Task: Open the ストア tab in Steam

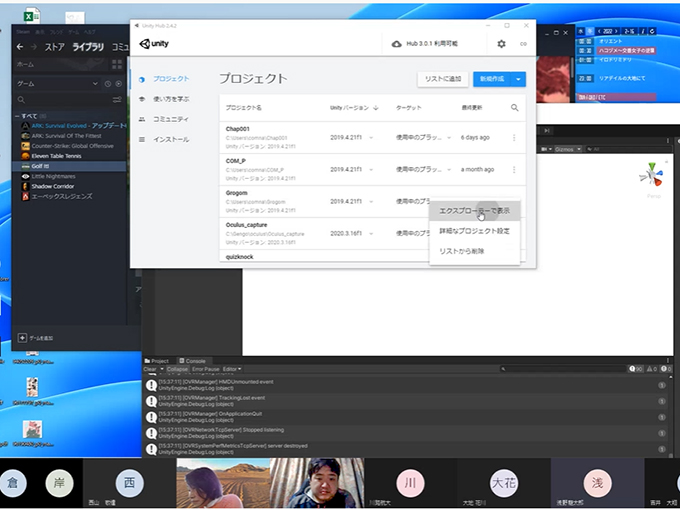Action: coord(54,47)
